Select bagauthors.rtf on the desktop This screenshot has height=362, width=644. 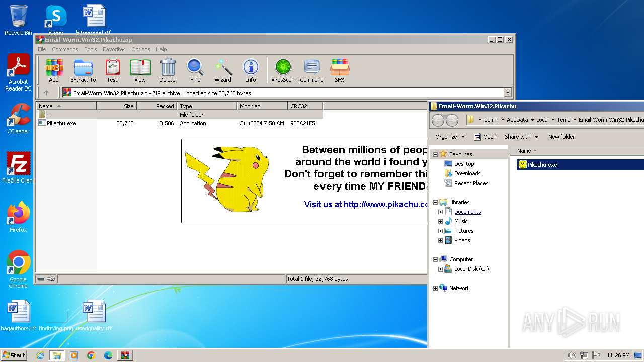pyautogui.click(x=18, y=316)
